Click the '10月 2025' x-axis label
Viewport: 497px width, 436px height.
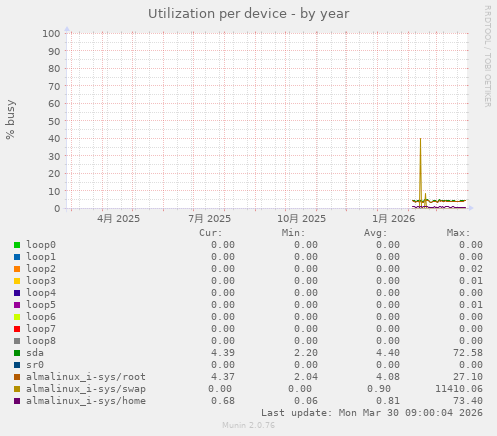pyautogui.click(x=302, y=219)
